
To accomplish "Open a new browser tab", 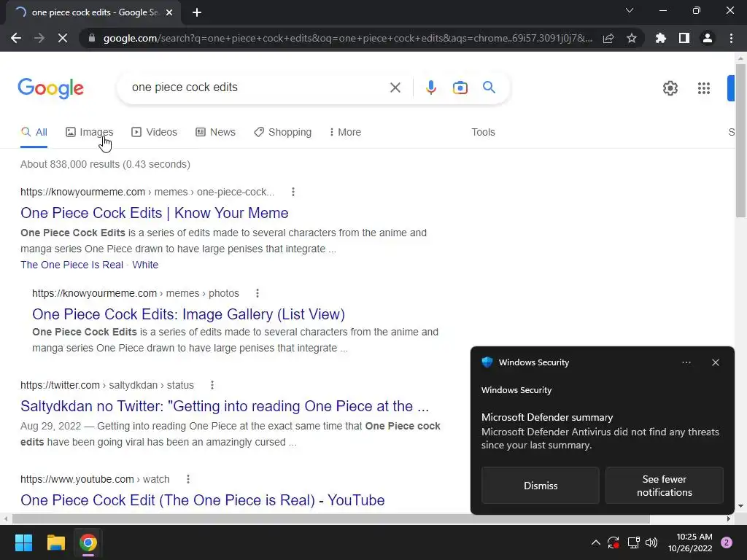I will pos(197,12).
